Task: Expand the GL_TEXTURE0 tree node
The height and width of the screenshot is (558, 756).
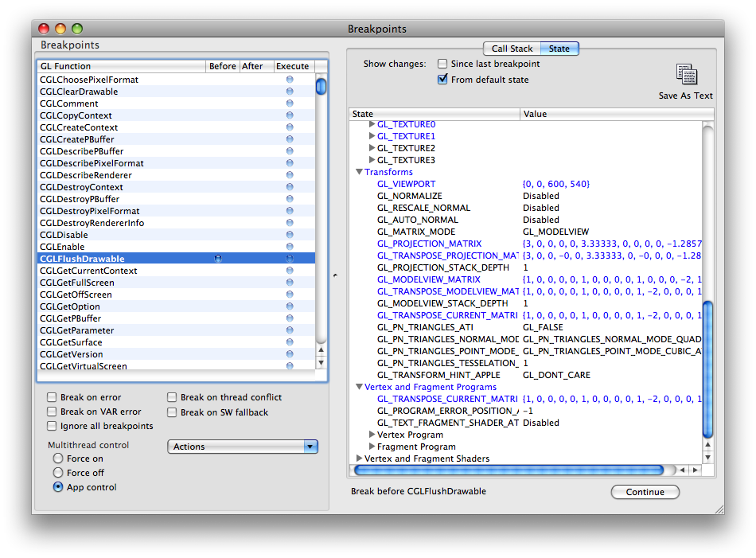Action: (x=372, y=125)
